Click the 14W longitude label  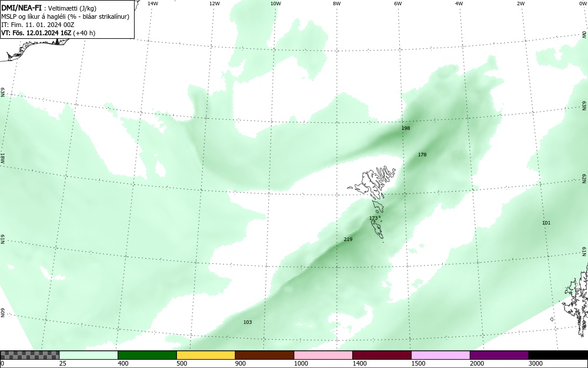(x=153, y=4)
